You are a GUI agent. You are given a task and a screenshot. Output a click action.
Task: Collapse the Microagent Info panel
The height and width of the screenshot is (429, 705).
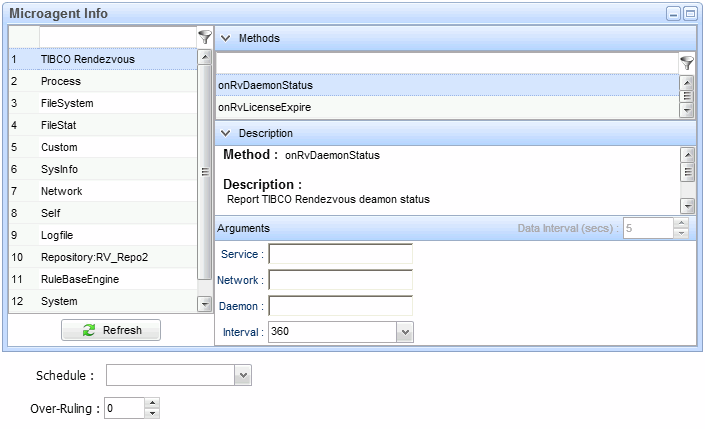click(673, 14)
